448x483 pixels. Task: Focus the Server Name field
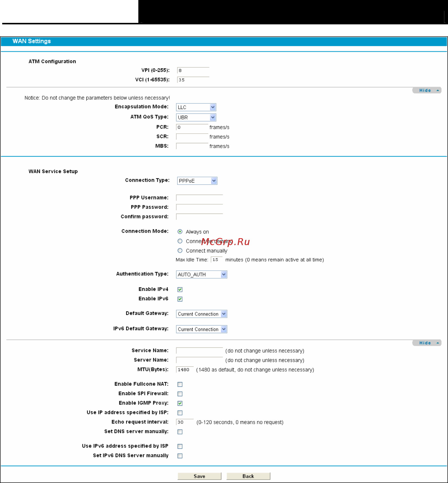pyautogui.click(x=199, y=360)
